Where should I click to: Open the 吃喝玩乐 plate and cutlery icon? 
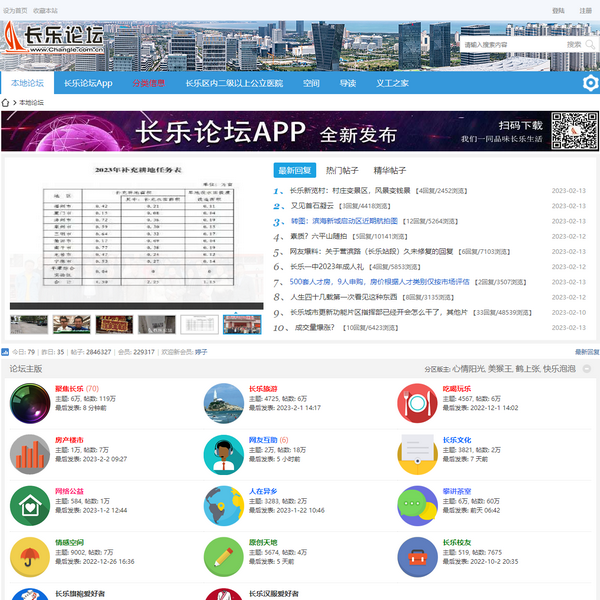coord(417,403)
